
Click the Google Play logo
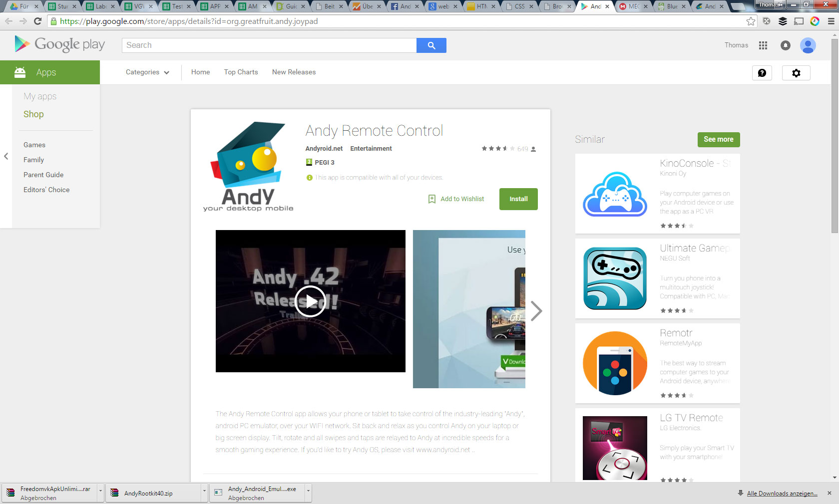60,44
